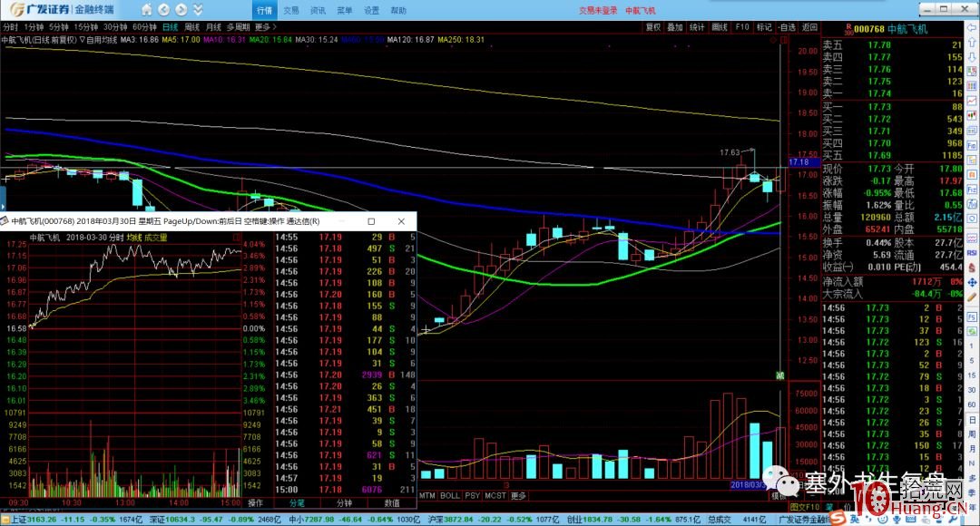Open the 交易 tab
The image size is (980, 526).
[x=291, y=11]
